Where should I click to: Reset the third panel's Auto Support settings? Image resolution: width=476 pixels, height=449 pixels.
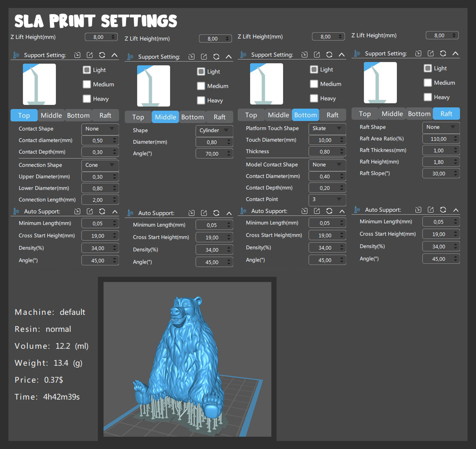click(329, 211)
